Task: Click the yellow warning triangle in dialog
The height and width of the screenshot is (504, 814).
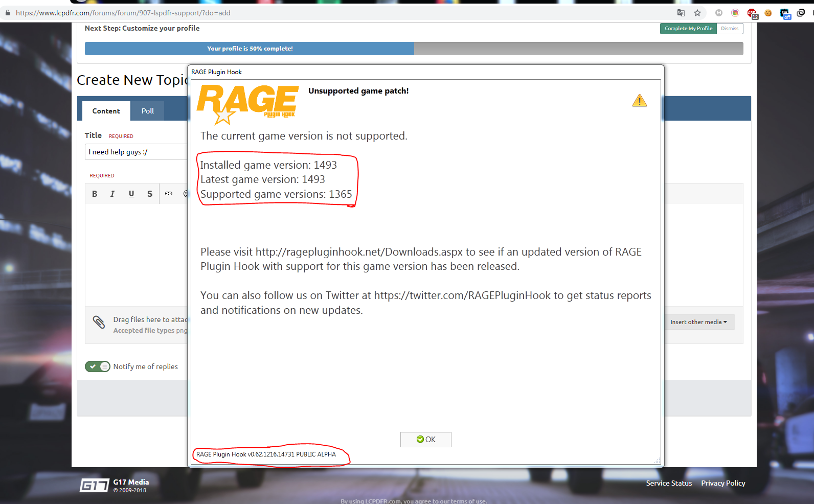Action: 640,100
